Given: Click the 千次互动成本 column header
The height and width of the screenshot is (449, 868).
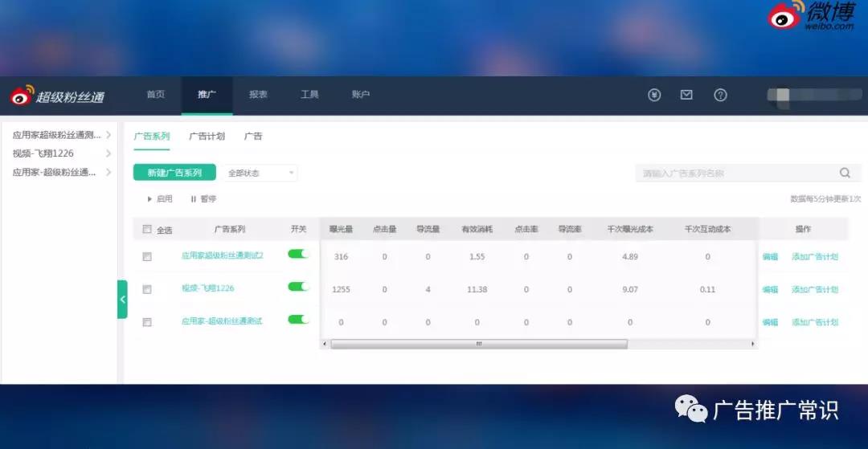Looking at the screenshot, I should 707,229.
